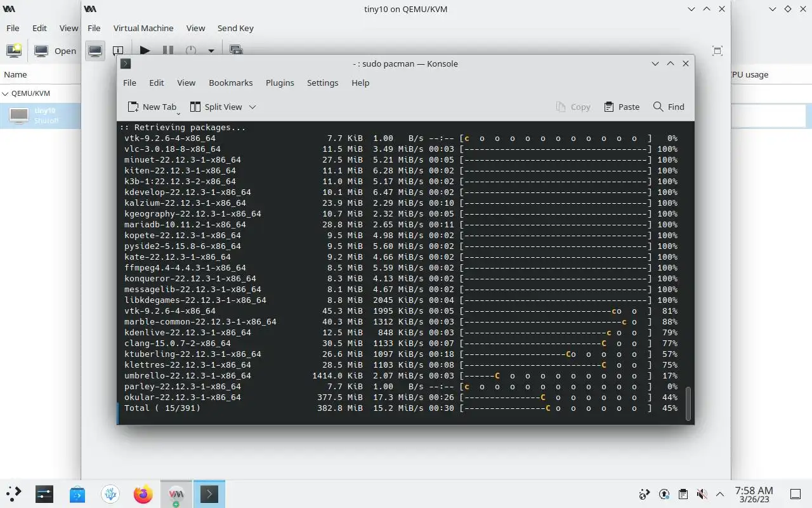This screenshot has height=508, width=812.
Task: Open Konsole's Help menu
Action: coord(360,83)
